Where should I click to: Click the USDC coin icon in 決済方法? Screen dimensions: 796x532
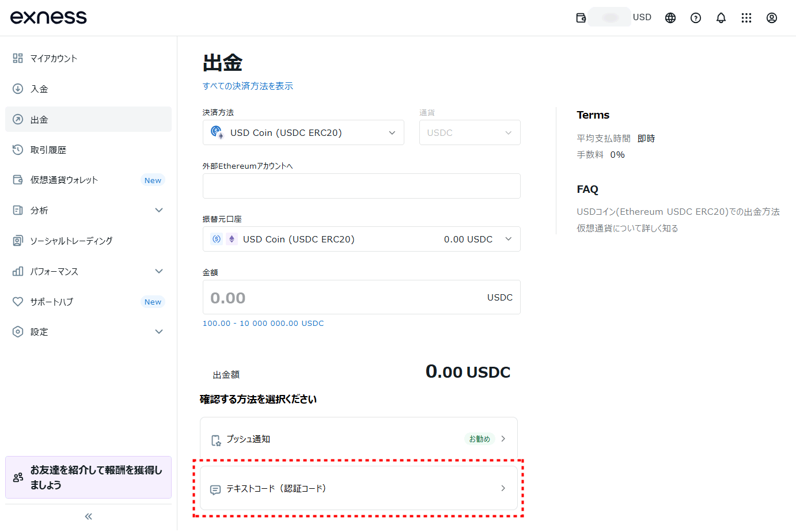217,132
